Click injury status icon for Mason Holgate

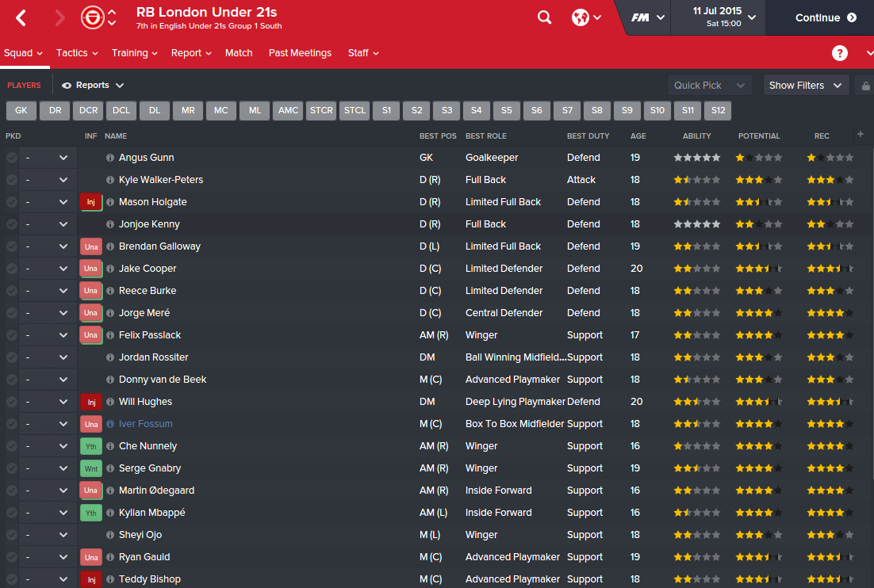(x=91, y=202)
